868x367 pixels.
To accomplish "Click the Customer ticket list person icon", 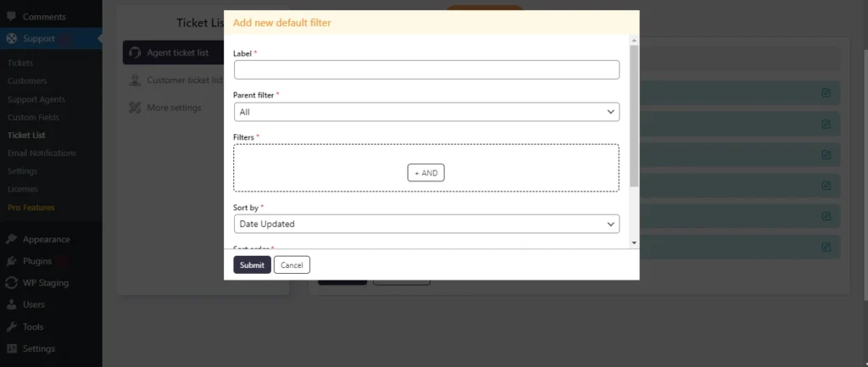I will tap(135, 81).
